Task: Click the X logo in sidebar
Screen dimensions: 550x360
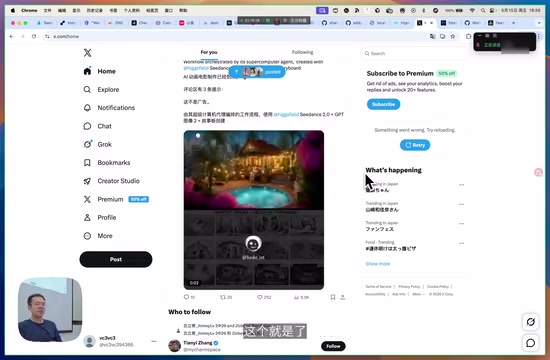Action: (x=87, y=53)
